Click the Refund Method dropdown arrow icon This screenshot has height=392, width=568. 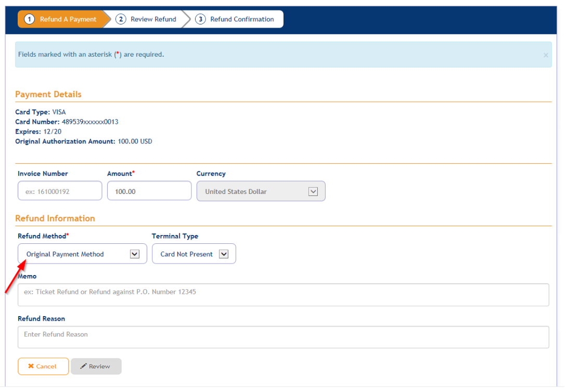(x=135, y=254)
